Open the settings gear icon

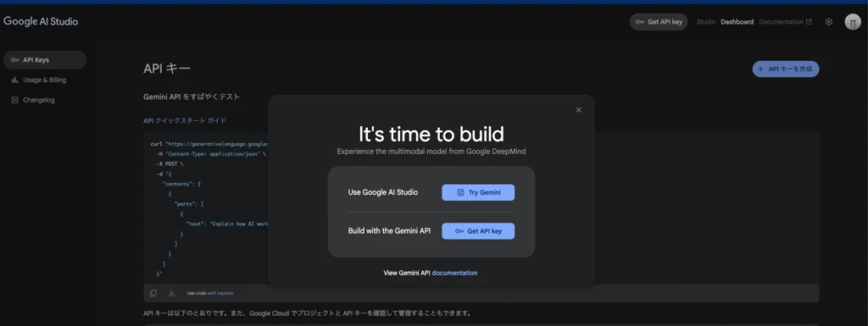[829, 22]
